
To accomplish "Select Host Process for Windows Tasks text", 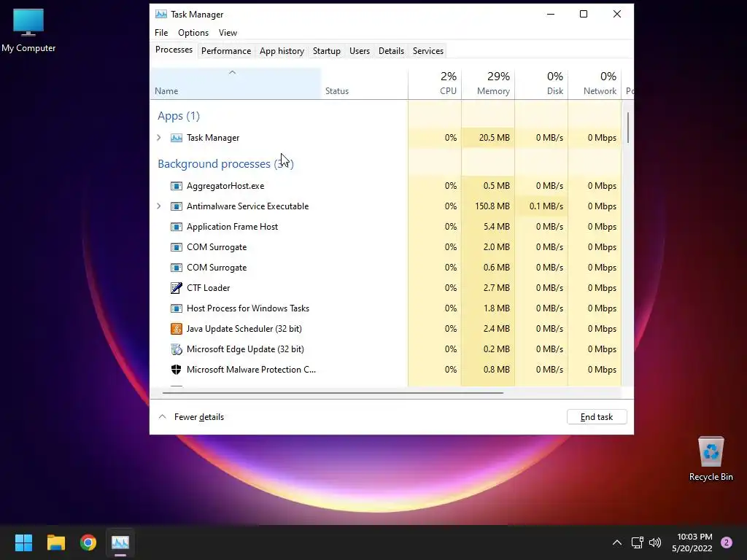I will coord(248,308).
